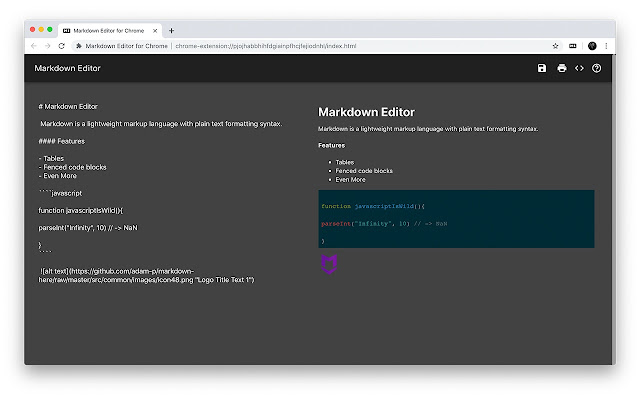The width and height of the screenshot is (640, 400).
Task: Open the Chrome profile avatar
Action: (592, 46)
